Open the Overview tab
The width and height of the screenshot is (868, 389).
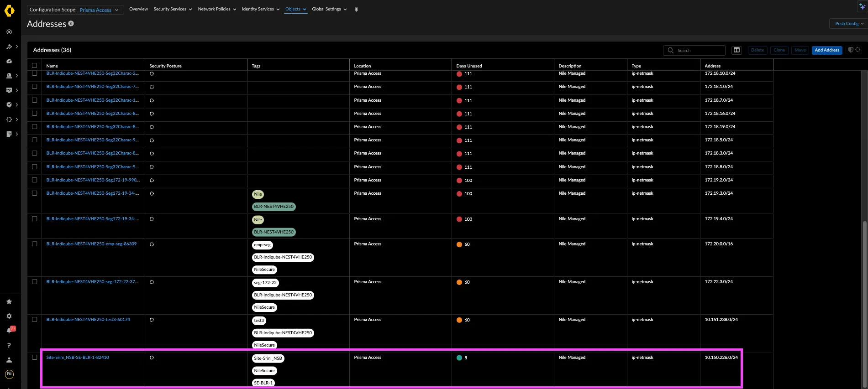click(138, 9)
